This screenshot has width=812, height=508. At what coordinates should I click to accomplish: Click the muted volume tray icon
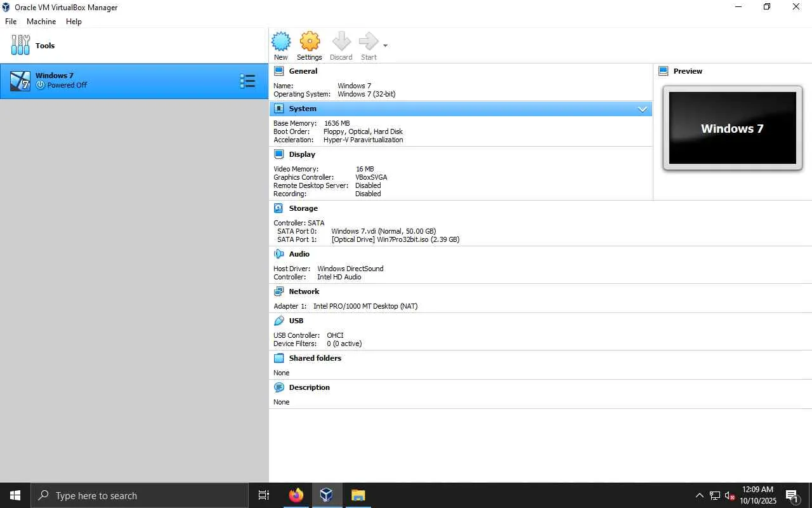pyautogui.click(x=730, y=495)
